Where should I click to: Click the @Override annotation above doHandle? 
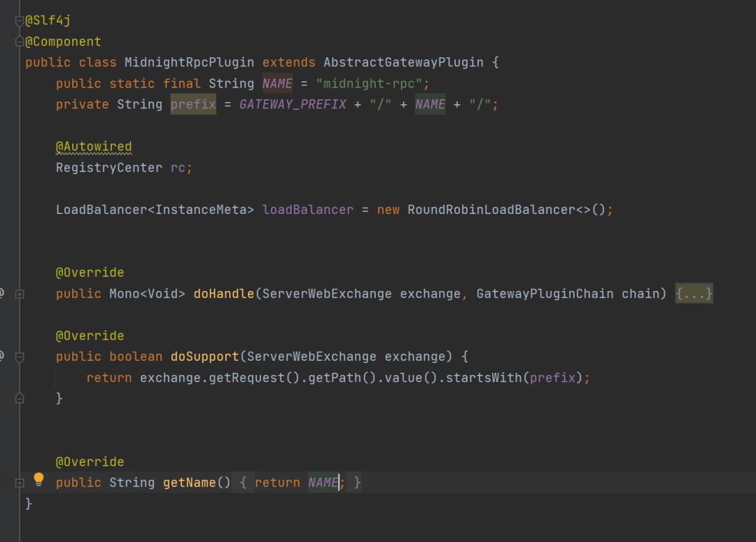(x=90, y=272)
